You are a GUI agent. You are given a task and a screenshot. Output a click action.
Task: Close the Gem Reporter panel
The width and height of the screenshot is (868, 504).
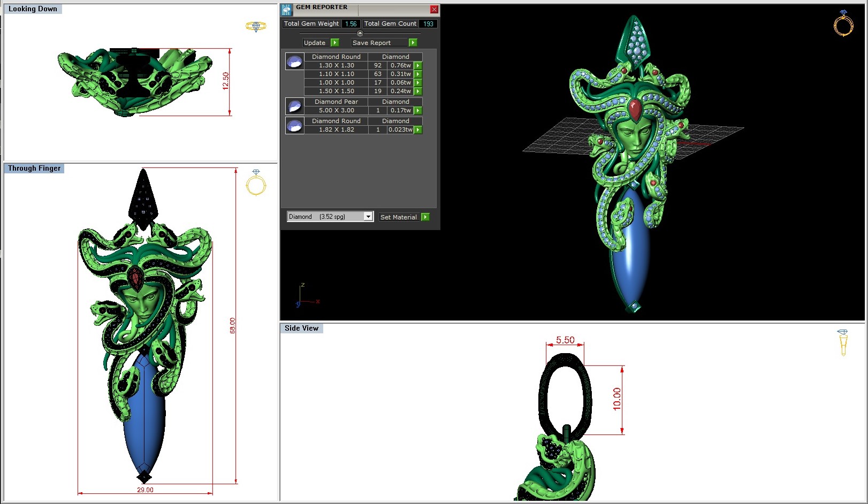(434, 9)
